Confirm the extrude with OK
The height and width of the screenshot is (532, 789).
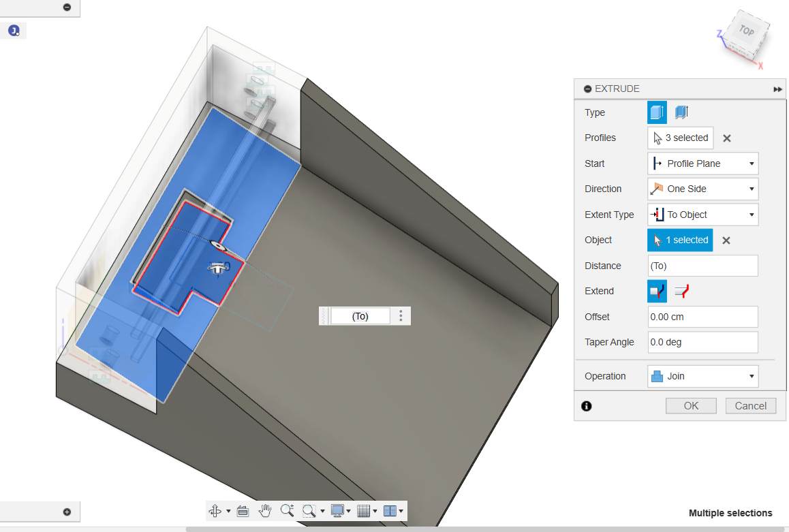coord(691,406)
